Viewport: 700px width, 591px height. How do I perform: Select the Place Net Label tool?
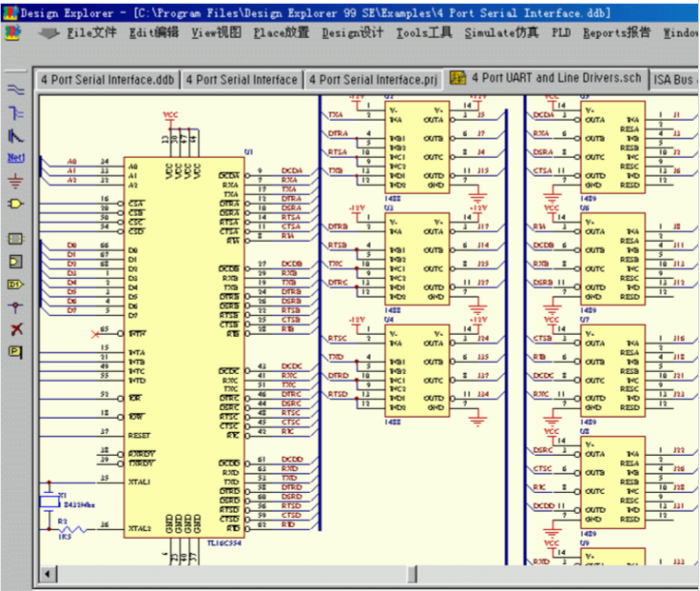(16, 158)
